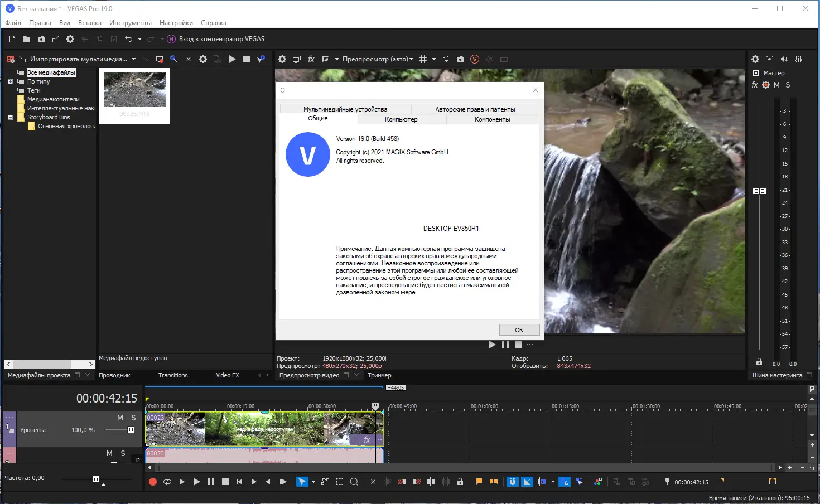Switch to Компоненты tab in About dialog
820x504 pixels.
pyautogui.click(x=493, y=119)
